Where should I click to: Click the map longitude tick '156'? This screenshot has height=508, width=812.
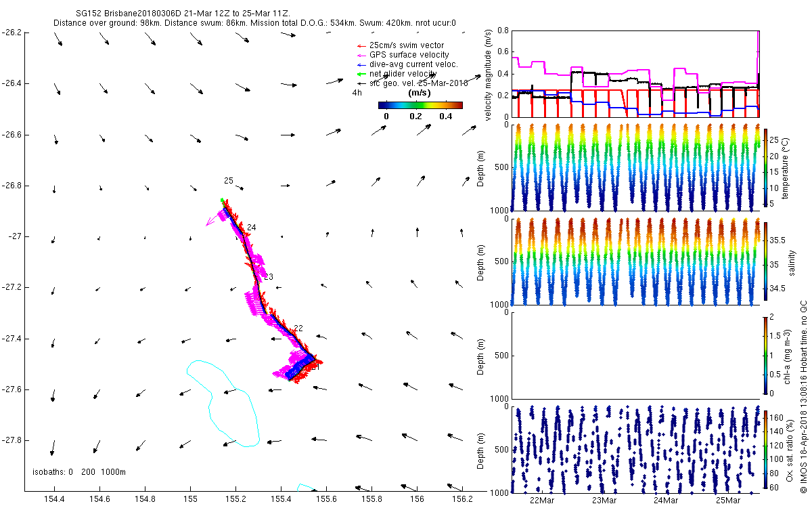[417, 499]
